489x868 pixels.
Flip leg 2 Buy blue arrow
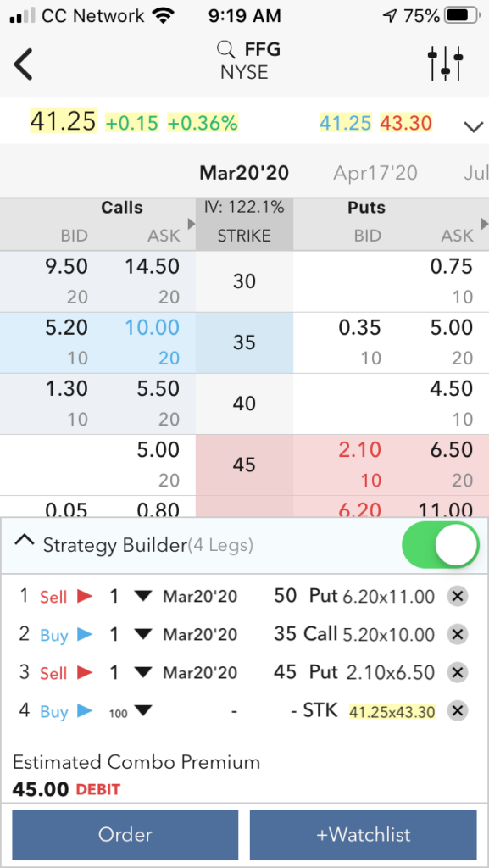point(84,634)
